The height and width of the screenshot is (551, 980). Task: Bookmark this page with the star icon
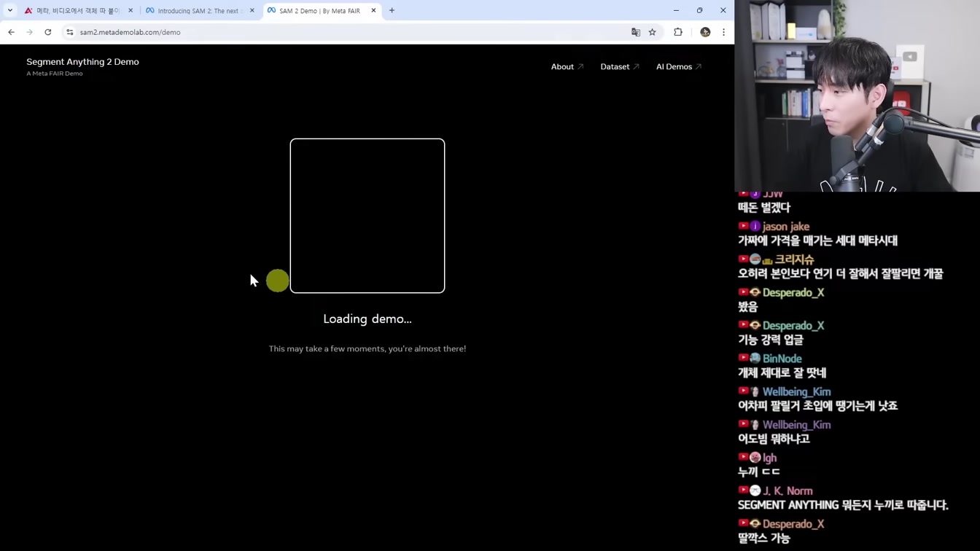653,32
